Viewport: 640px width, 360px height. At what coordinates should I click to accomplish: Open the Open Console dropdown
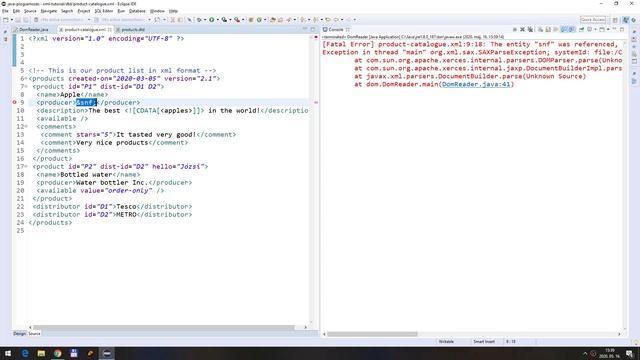coord(608,29)
